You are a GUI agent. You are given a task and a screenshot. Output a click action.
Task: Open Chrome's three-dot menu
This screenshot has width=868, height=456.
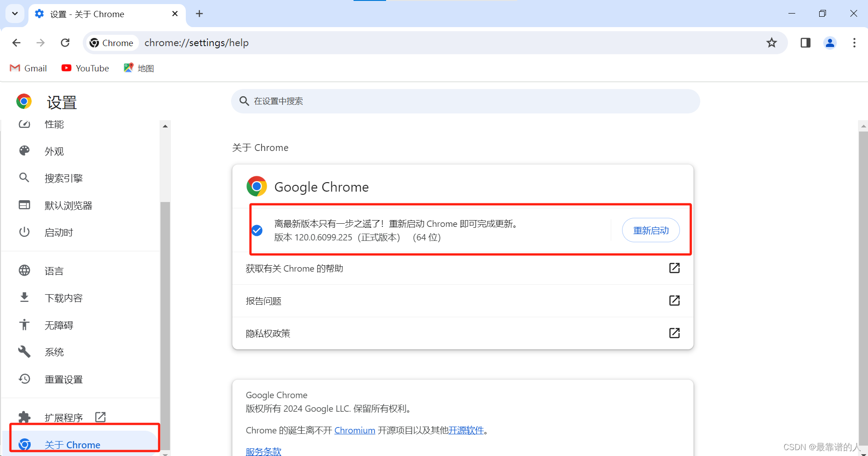(854, 43)
